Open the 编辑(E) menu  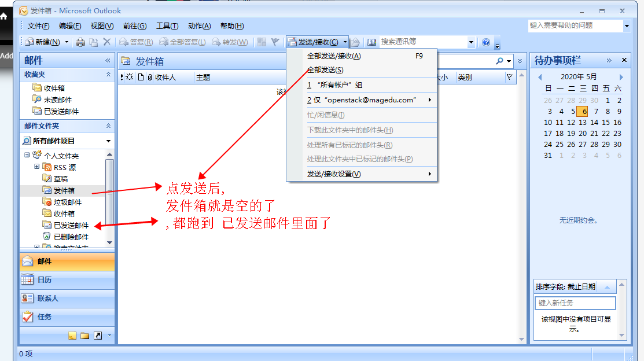[x=70, y=26]
